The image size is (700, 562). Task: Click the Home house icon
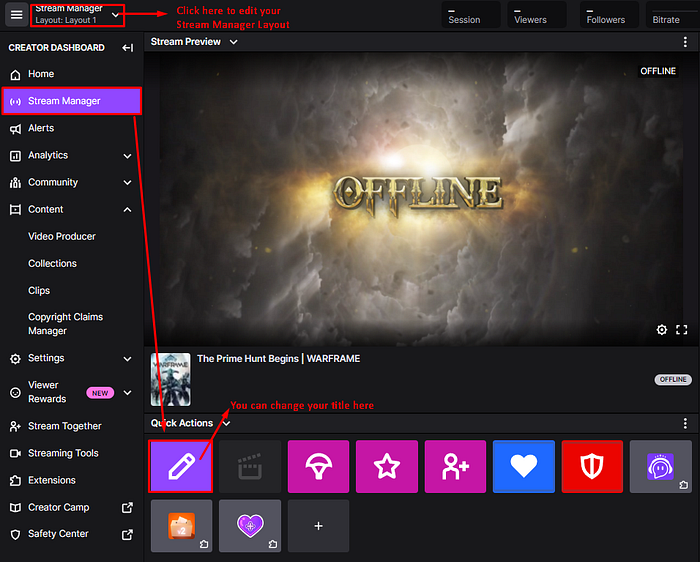(x=15, y=75)
